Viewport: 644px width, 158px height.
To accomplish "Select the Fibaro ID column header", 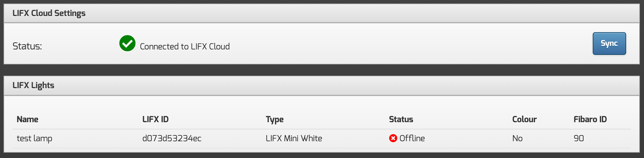I will tap(590, 119).
